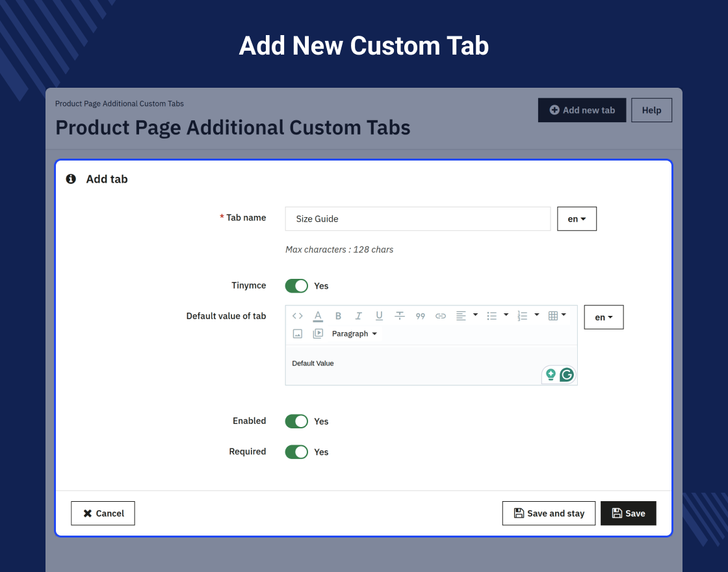Click the text alignment icon
Viewport: 728px width, 572px height.
tap(461, 316)
